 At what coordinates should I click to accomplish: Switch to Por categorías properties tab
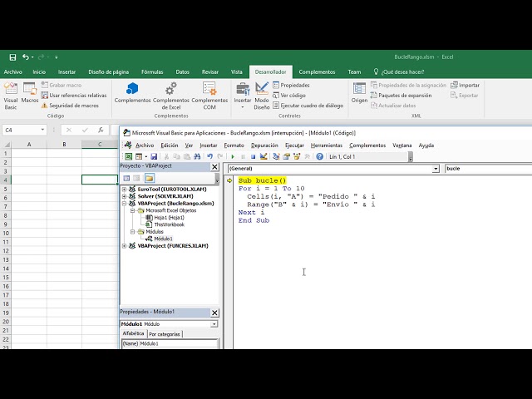(x=165, y=334)
